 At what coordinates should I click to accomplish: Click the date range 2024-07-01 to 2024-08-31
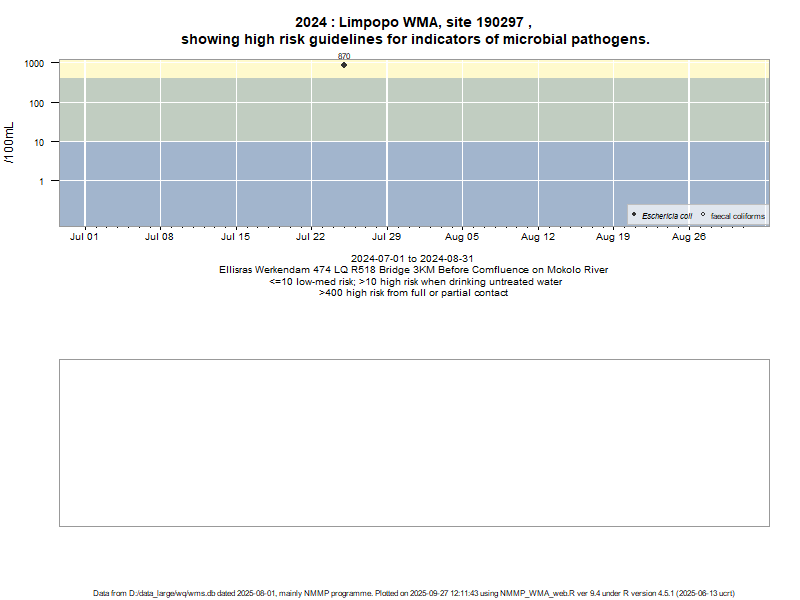click(x=413, y=259)
